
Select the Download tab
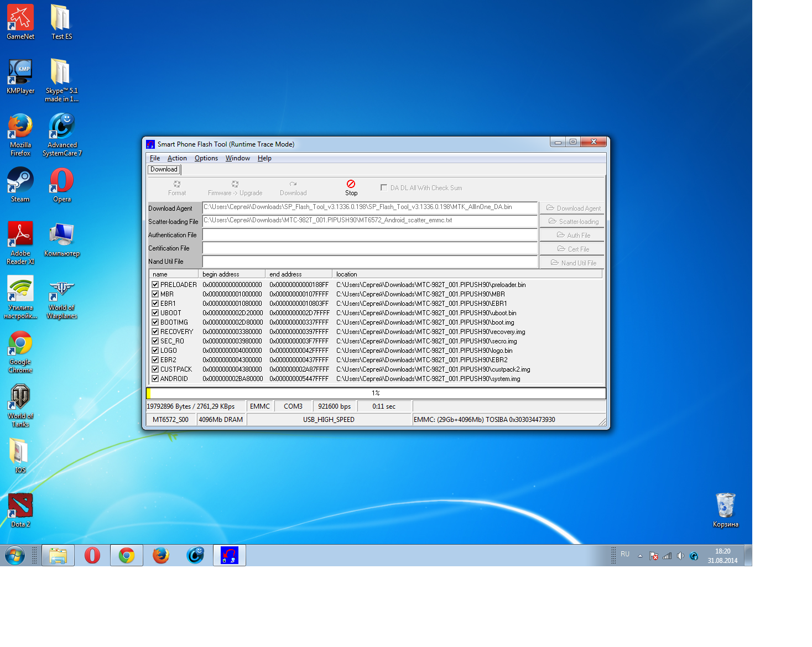click(x=164, y=169)
